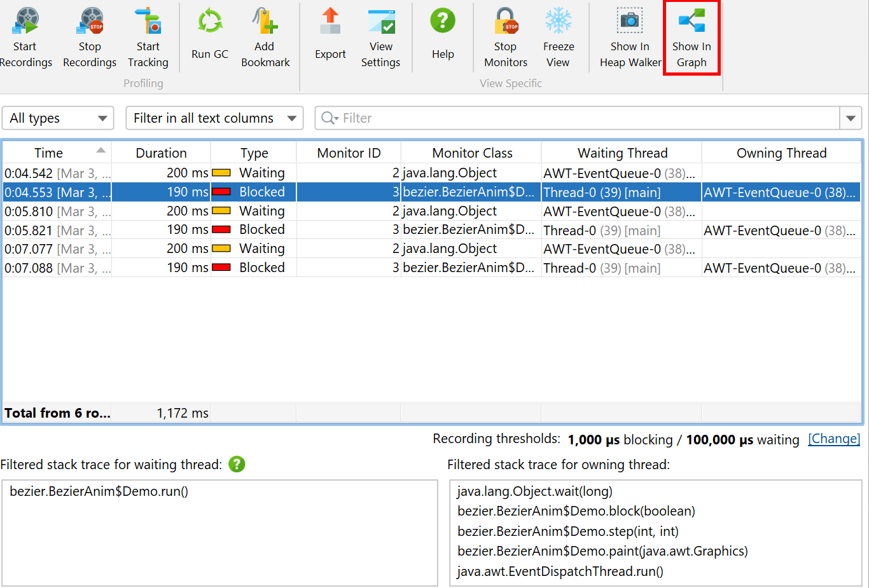Screen dimensions: 869x588
Task: Select the Blocked event at 0:04.553
Action: pyautogui.click(x=432, y=192)
